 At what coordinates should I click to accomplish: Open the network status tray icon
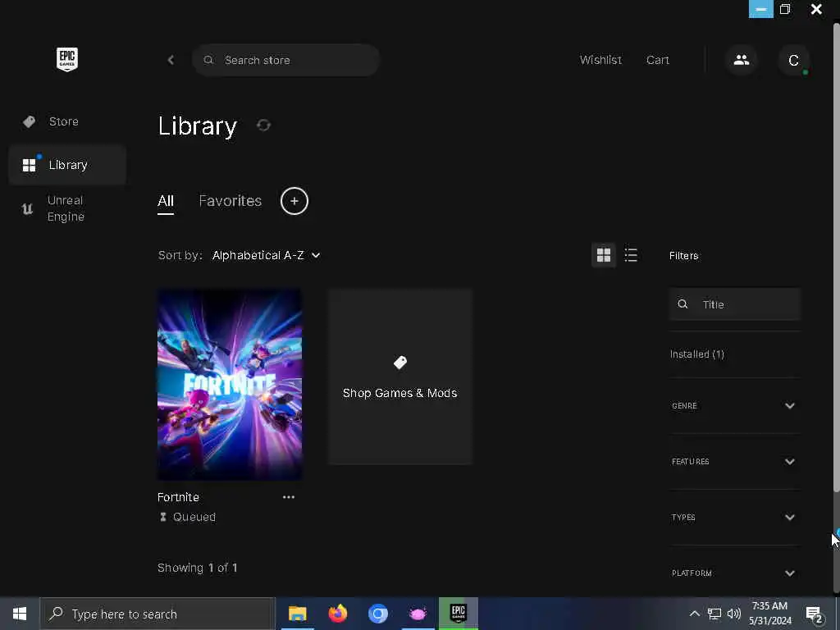point(714,614)
